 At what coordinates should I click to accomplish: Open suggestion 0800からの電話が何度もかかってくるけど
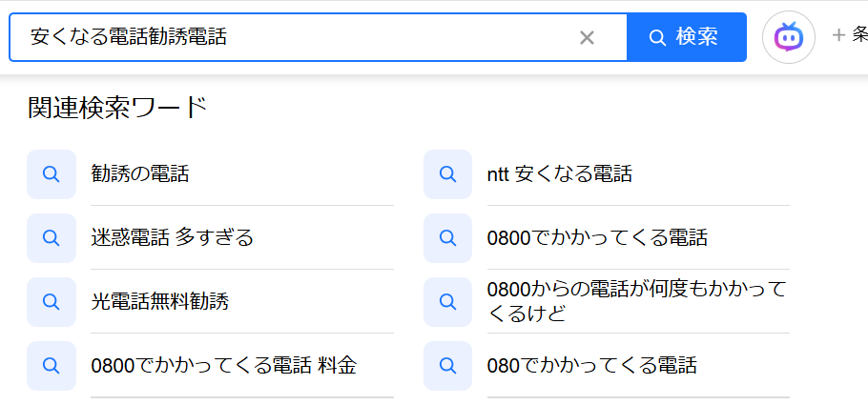[636, 301]
